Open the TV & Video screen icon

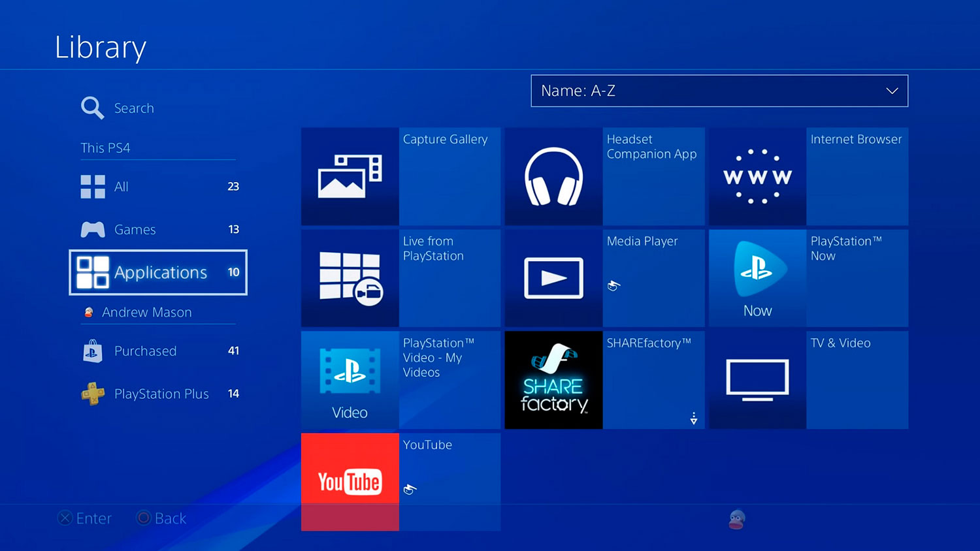click(x=757, y=380)
